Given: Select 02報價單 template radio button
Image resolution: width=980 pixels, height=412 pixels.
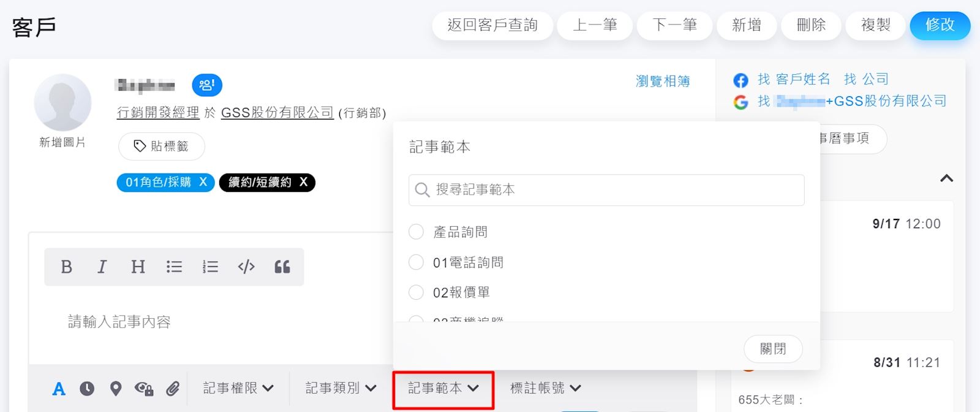Looking at the screenshot, I should click(x=416, y=292).
